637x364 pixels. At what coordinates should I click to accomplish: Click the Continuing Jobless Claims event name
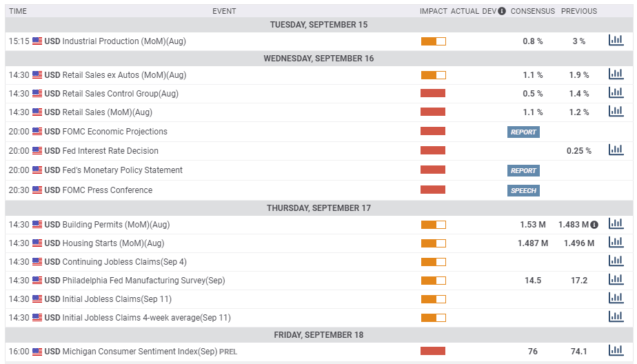click(x=124, y=262)
